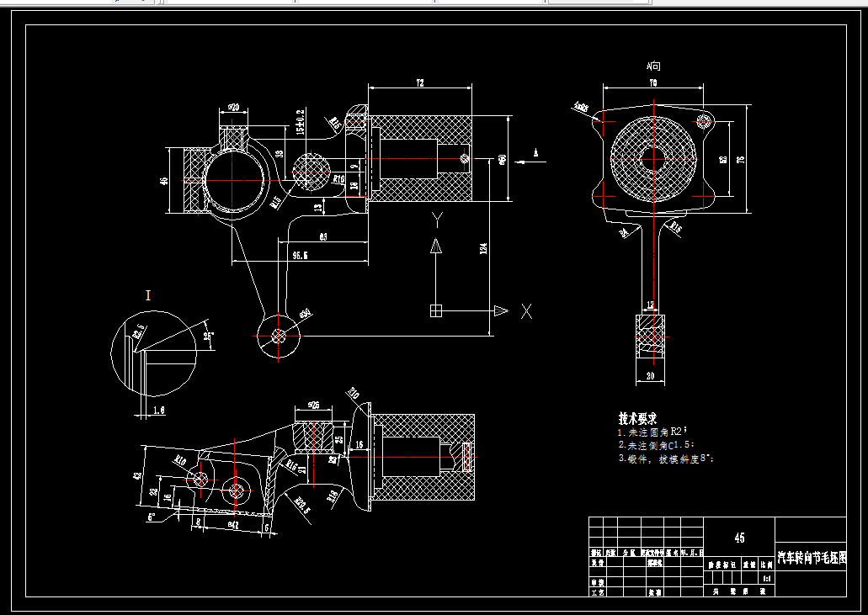Pick the 95.5 horizontal dimension text
This screenshot has height=615, width=868.
coord(300,256)
